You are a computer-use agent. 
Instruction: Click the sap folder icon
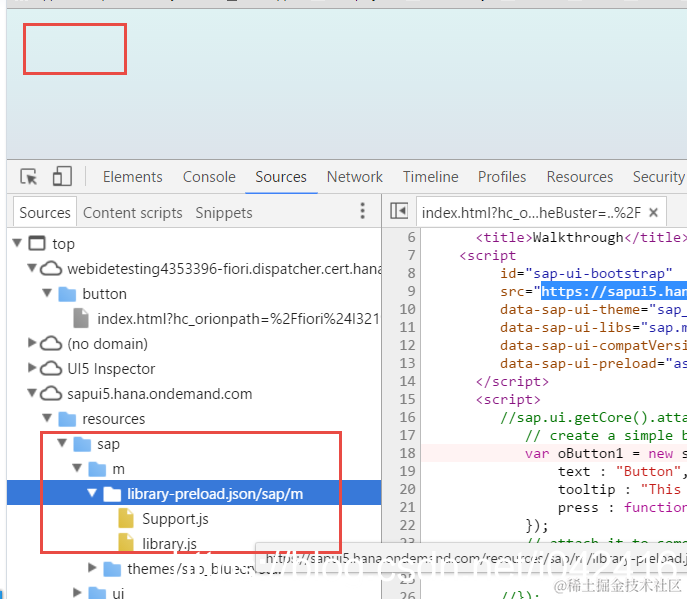(82, 444)
